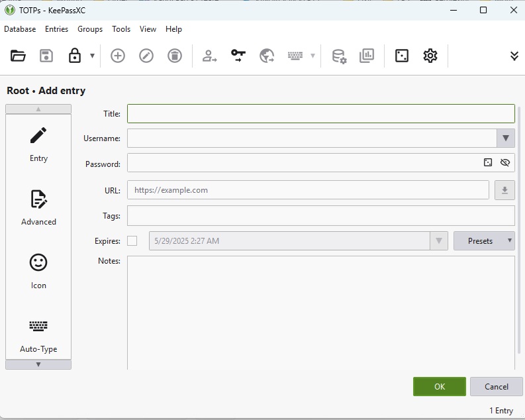Click the Delete entry trash icon
The image size is (525, 420).
174,56
